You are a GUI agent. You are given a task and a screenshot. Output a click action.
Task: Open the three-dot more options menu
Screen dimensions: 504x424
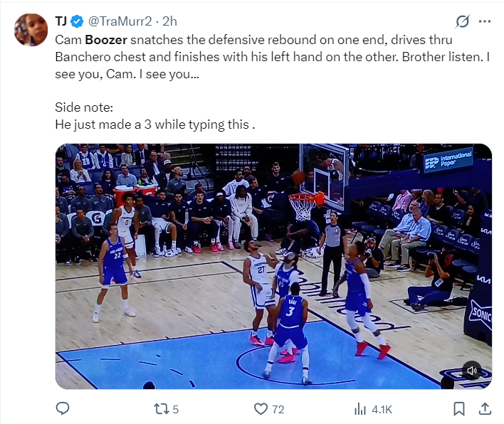485,21
